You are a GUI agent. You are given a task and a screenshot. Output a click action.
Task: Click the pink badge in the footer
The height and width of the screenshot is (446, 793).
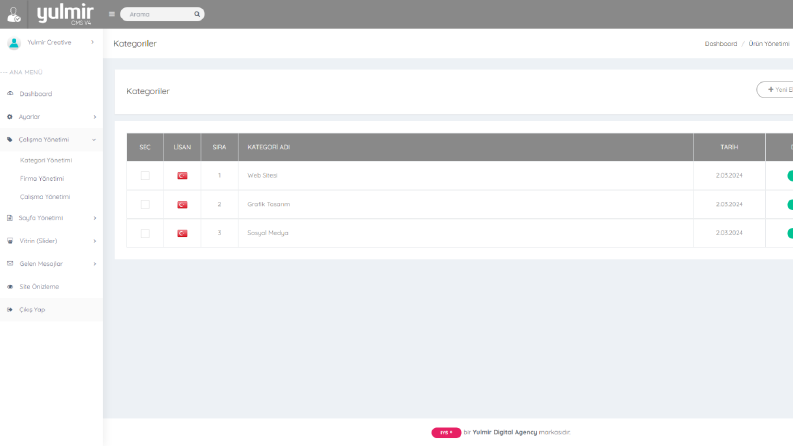pyautogui.click(x=446, y=432)
